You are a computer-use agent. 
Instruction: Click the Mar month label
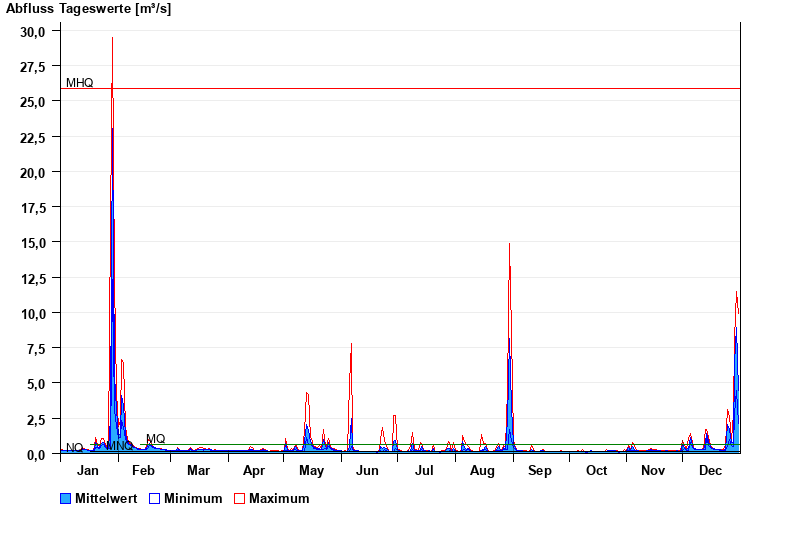pos(198,470)
